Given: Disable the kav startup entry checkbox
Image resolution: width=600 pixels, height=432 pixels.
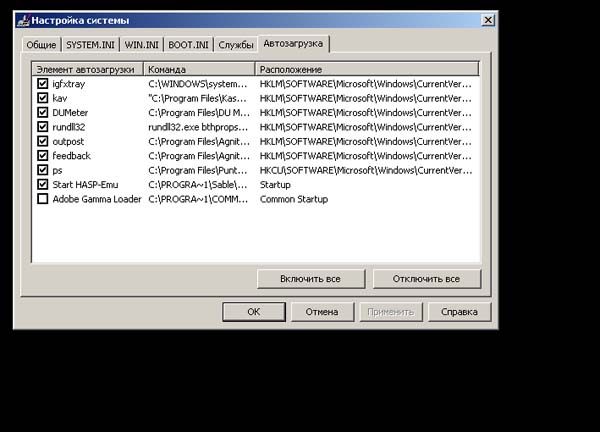Looking at the screenshot, I should 42,99.
